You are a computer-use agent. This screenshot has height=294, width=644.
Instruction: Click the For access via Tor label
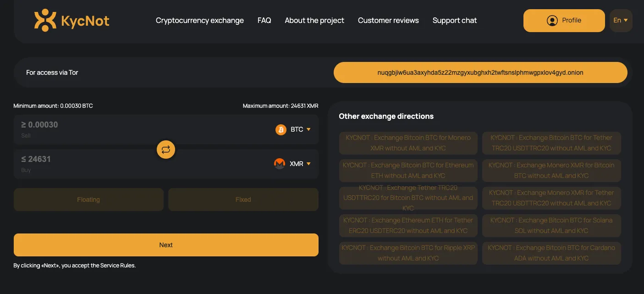(52, 72)
